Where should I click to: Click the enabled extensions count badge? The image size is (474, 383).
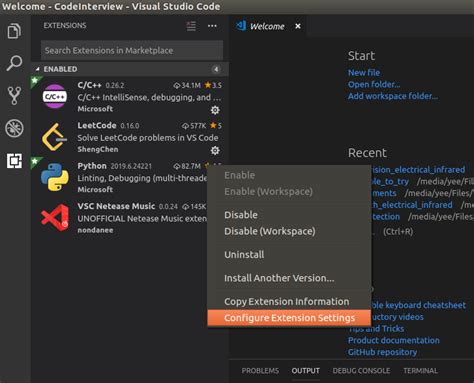pyautogui.click(x=216, y=69)
